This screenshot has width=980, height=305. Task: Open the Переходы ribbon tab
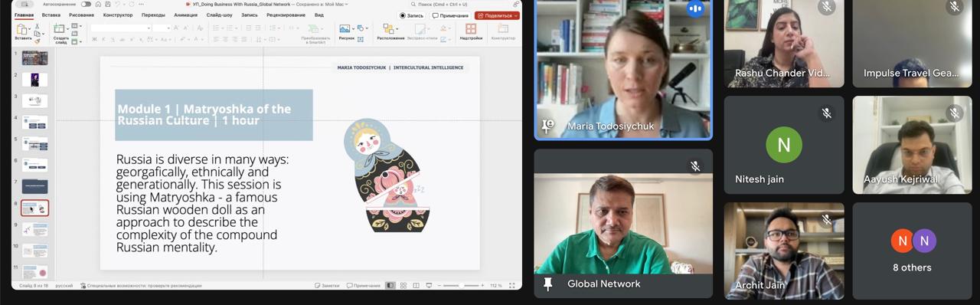[153, 15]
